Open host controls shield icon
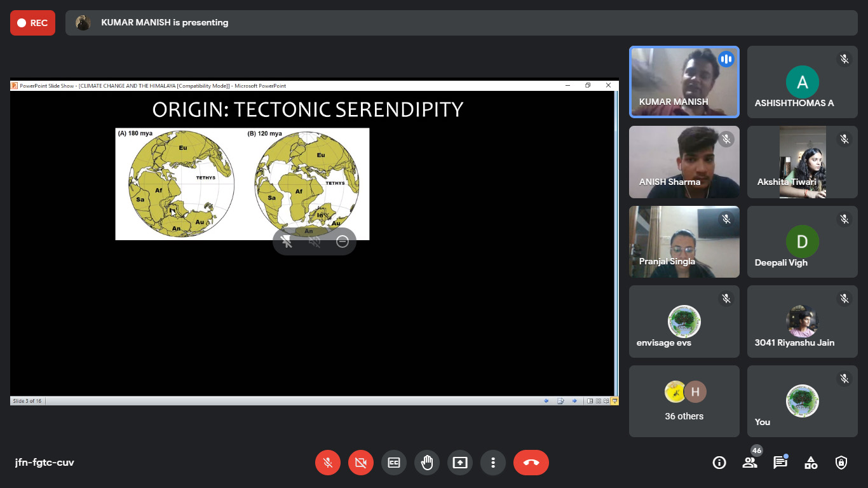868x488 pixels. [x=841, y=463]
